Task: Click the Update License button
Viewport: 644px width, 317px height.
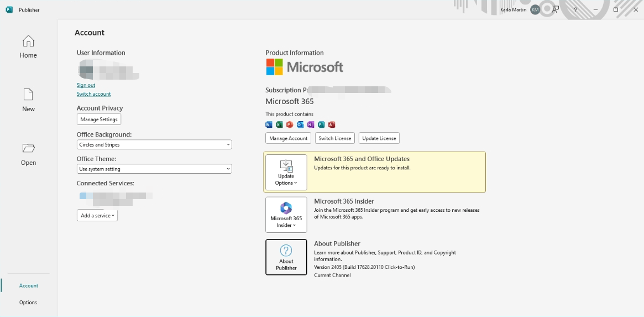Action: [x=379, y=138]
